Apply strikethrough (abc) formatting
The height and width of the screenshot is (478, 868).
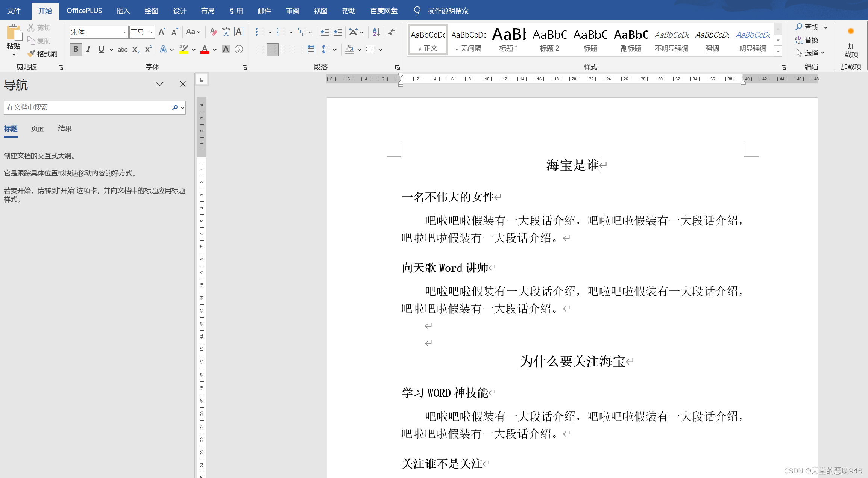122,49
